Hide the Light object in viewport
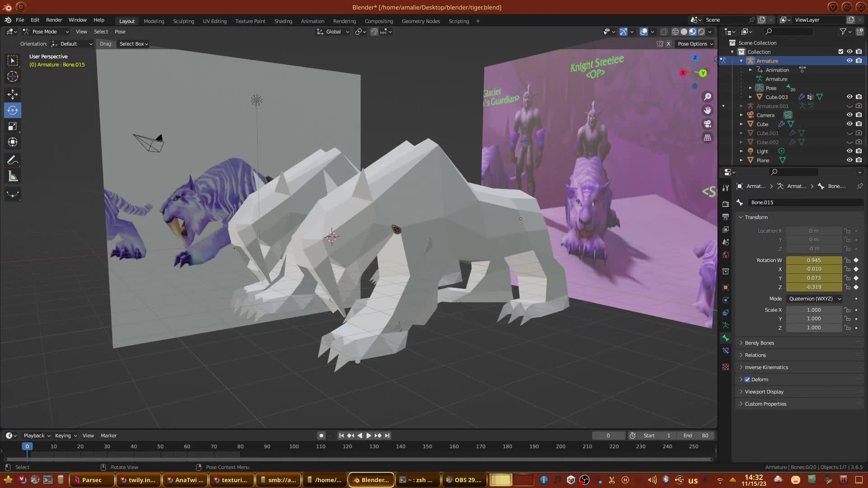This screenshot has height=488, width=868. point(849,151)
